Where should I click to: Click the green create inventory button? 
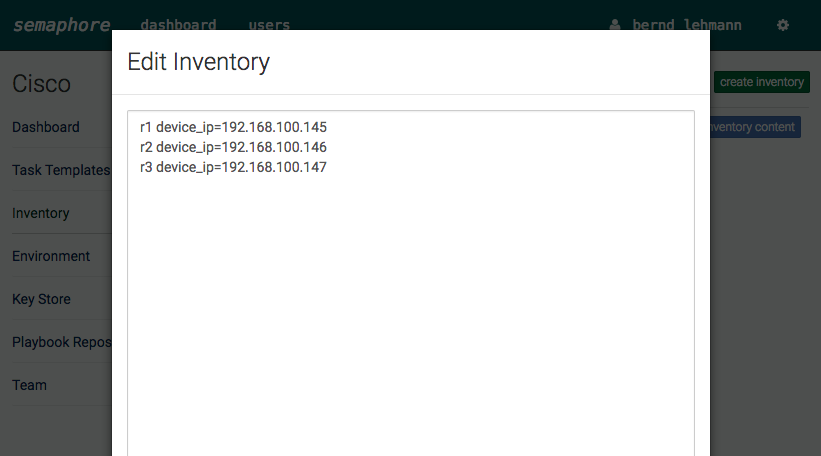click(762, 82)
